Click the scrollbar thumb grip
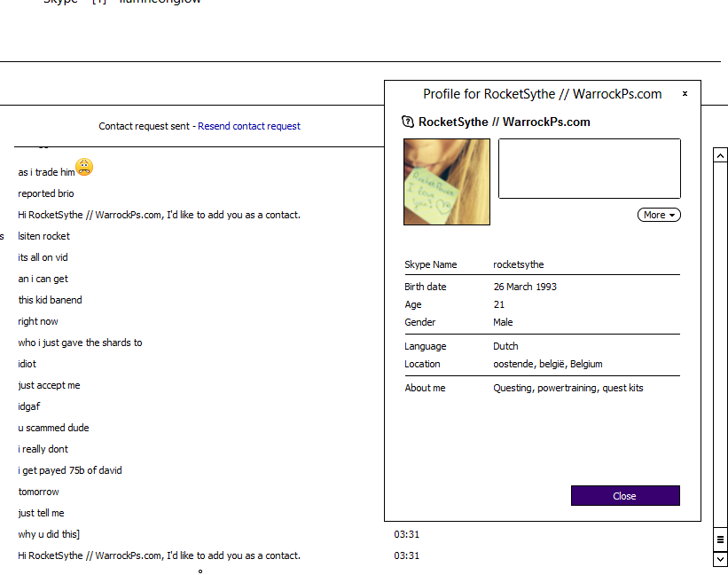 [x=720, y=540]
